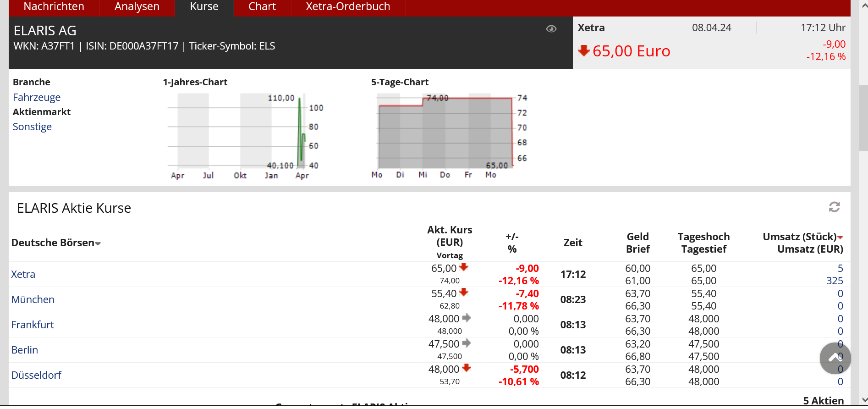The image size is (868, 409).
Task: Click the red arrow in München row
Action: coord(464,292)
